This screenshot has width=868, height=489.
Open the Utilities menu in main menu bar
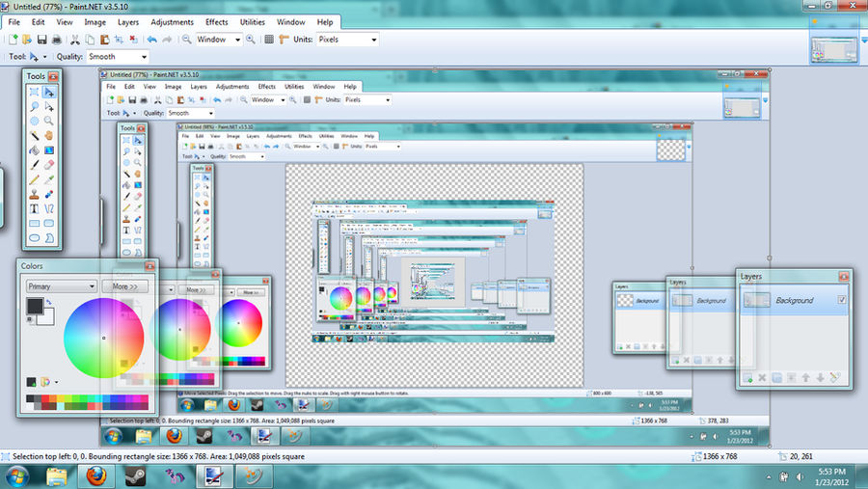coord(252,22)
